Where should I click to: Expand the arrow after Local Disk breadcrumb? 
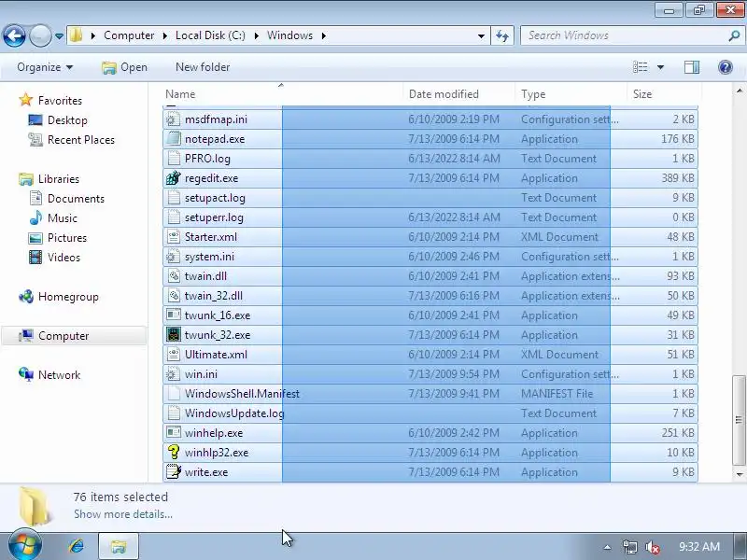coord(256,35)
